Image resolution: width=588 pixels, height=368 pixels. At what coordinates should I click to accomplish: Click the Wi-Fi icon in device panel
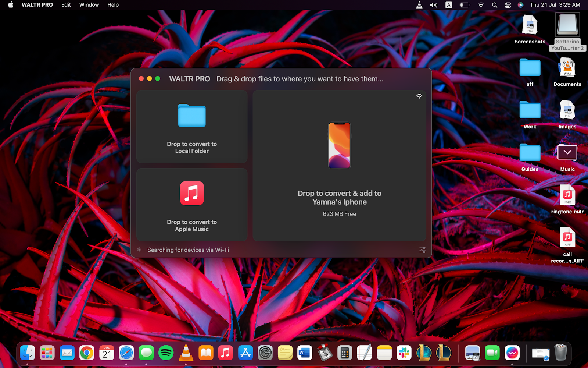419,96
